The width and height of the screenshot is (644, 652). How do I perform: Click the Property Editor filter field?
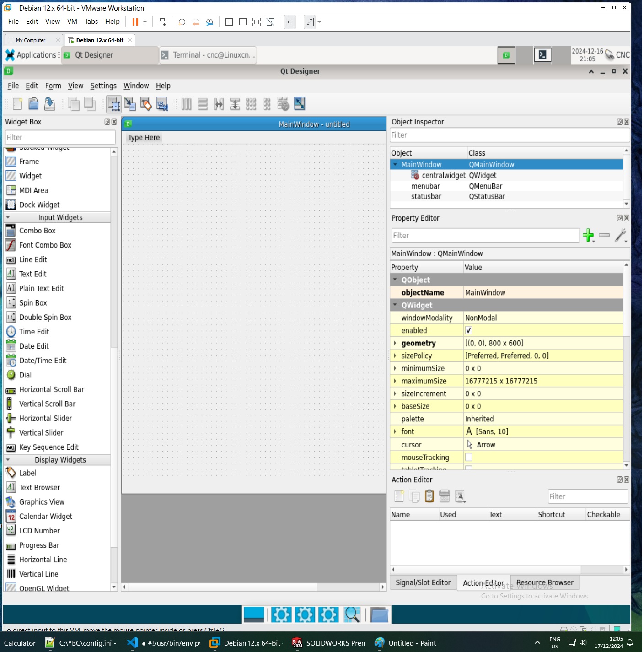485,235
